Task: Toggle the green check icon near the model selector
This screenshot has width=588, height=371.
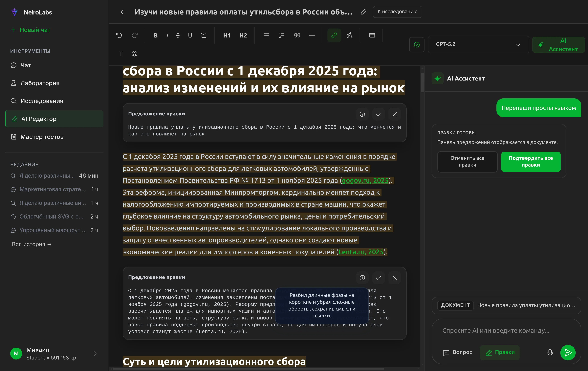Action: [x=417, y=44]
